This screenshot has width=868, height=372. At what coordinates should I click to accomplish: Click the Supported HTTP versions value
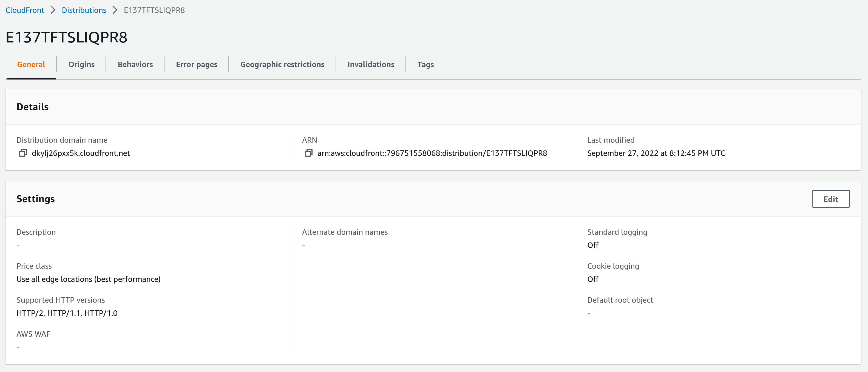click(x=67, y=313)
